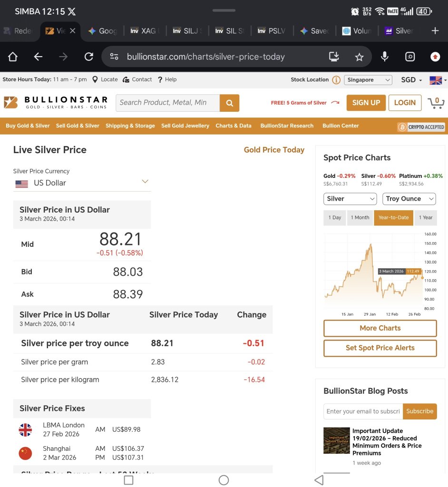
Task: Open the shopping cart icon
Action: [x=436, y=103]
